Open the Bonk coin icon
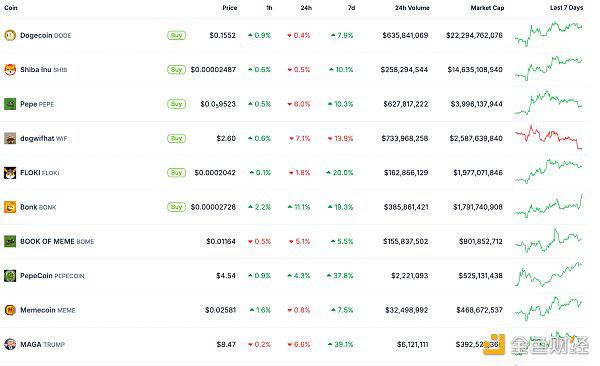The image size is (600, 366). [10, 207]
